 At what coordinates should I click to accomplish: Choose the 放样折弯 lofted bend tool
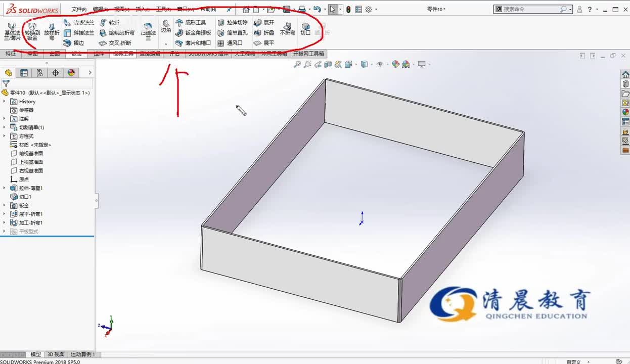tap(51, 31)
